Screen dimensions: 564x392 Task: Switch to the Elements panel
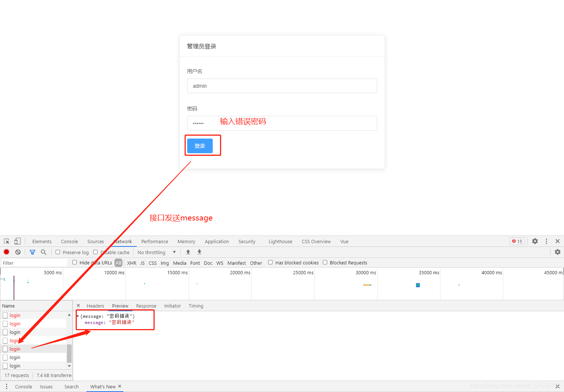coord(42,242)
